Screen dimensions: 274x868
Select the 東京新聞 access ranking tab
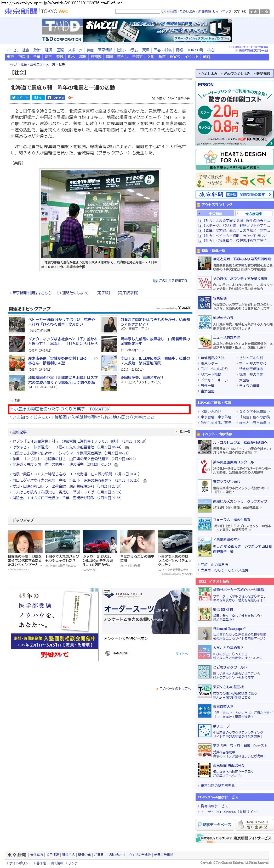[x=215, y=214]
